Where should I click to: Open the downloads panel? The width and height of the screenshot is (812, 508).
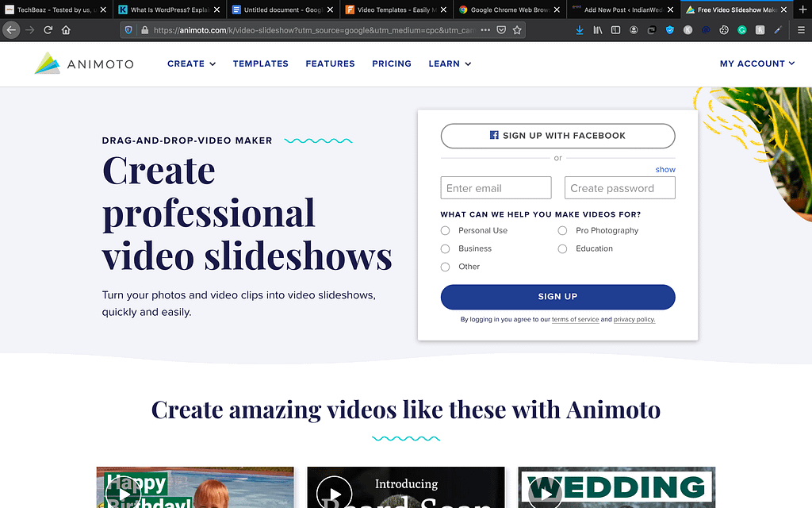[x=580, y=30]
